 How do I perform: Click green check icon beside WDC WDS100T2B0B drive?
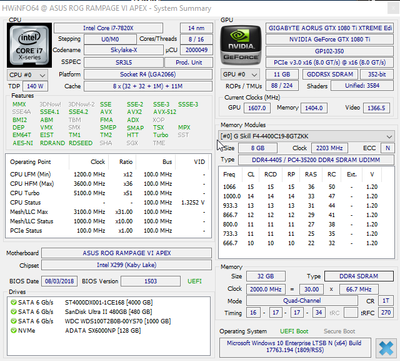click(13, 321)
